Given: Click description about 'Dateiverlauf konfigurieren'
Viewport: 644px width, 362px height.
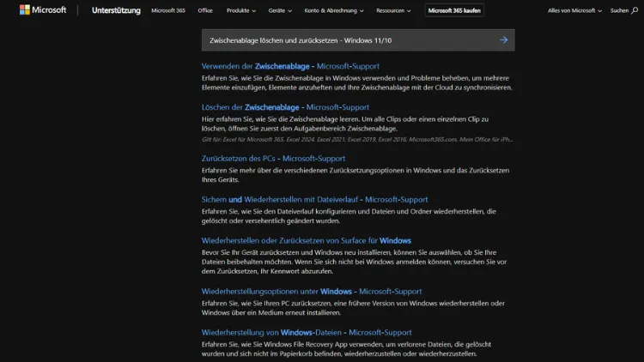Looking at the screenshot, I should (349, 216).
